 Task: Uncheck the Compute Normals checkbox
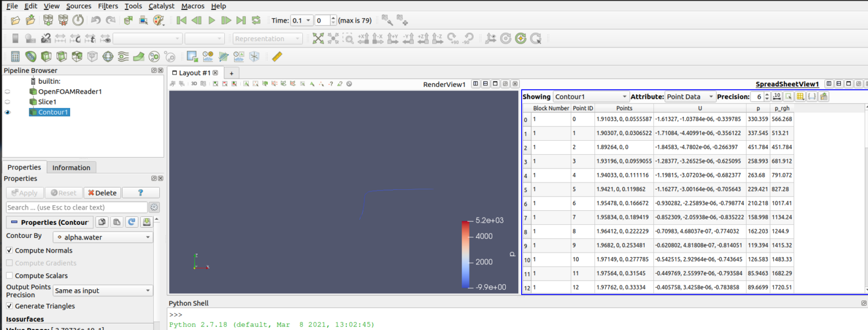coord(10,250)
